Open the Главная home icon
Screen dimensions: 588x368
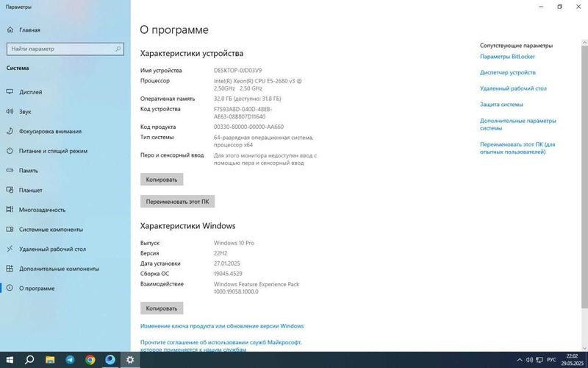point(10,29)
